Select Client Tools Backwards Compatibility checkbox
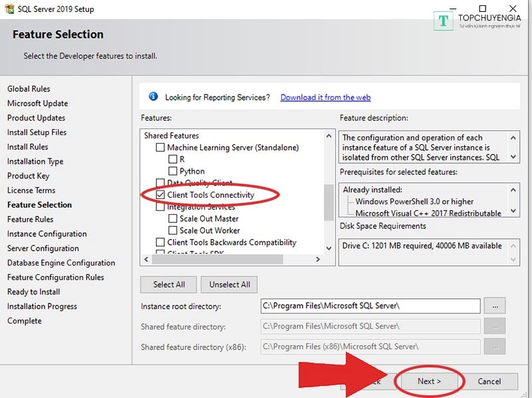 click(160, 243)
